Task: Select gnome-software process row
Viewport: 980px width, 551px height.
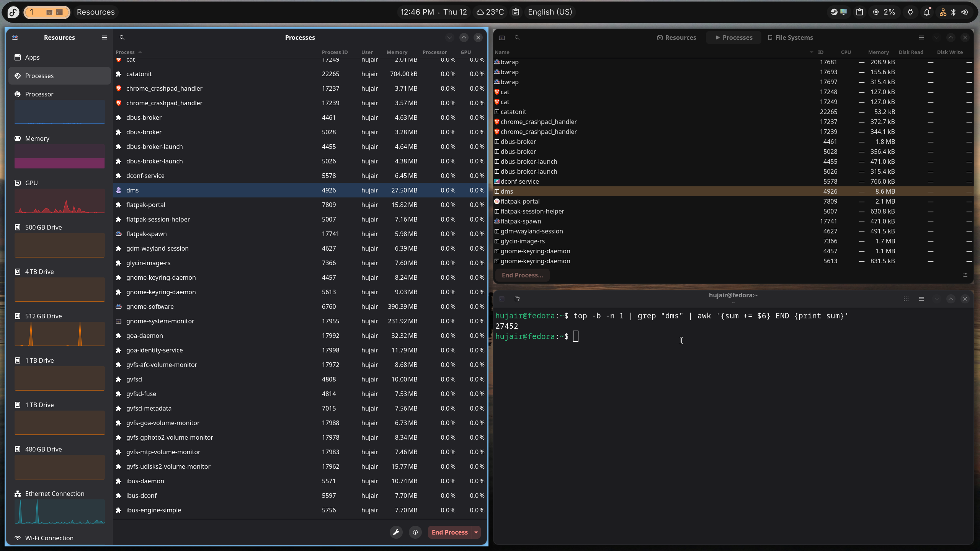Action: (x=300, y=306)
